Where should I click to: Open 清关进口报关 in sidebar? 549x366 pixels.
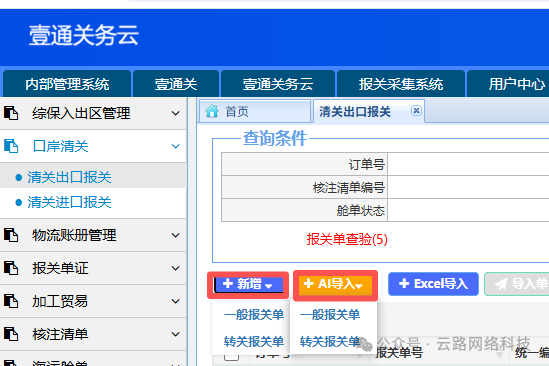pos(69,202)
